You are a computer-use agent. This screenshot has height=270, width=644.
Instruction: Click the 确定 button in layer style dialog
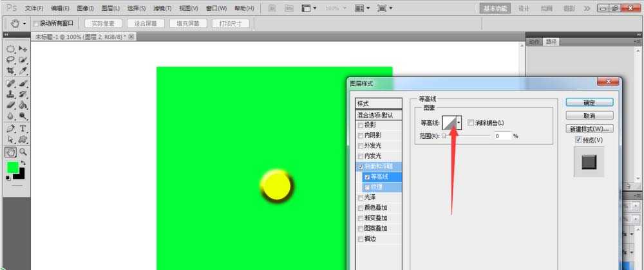[589, 102]
